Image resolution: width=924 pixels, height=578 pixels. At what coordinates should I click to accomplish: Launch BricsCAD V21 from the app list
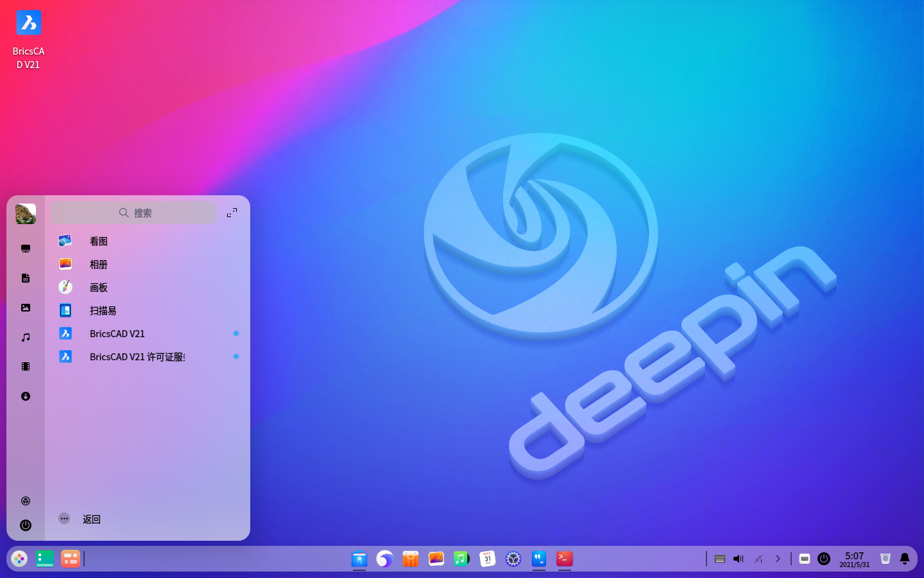coord(148,333)
